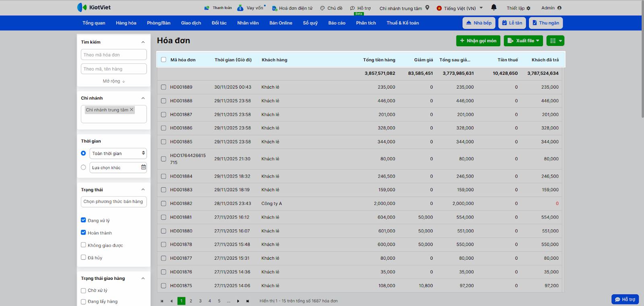644x306 pixels.
Task: Go to page 5 of invoices
Action: [219, 301]
